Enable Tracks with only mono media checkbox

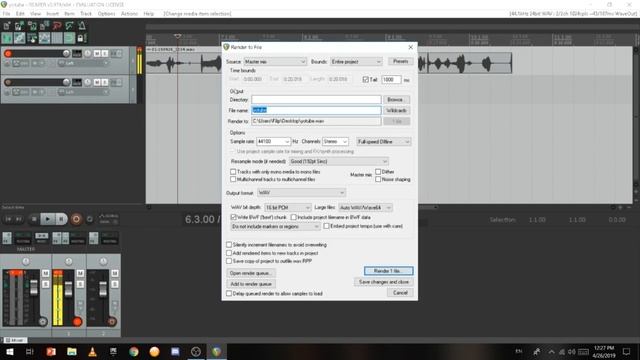pos(233,172)
